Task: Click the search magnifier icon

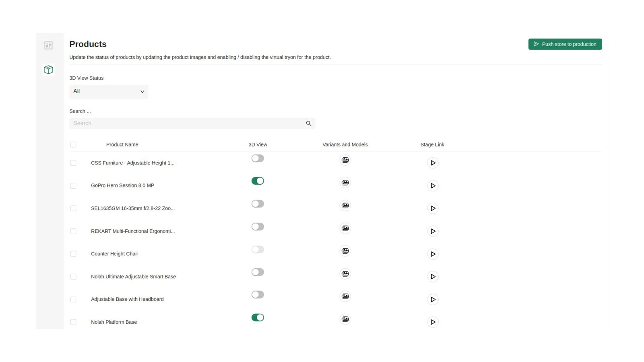Action: [x=308, y=123]
